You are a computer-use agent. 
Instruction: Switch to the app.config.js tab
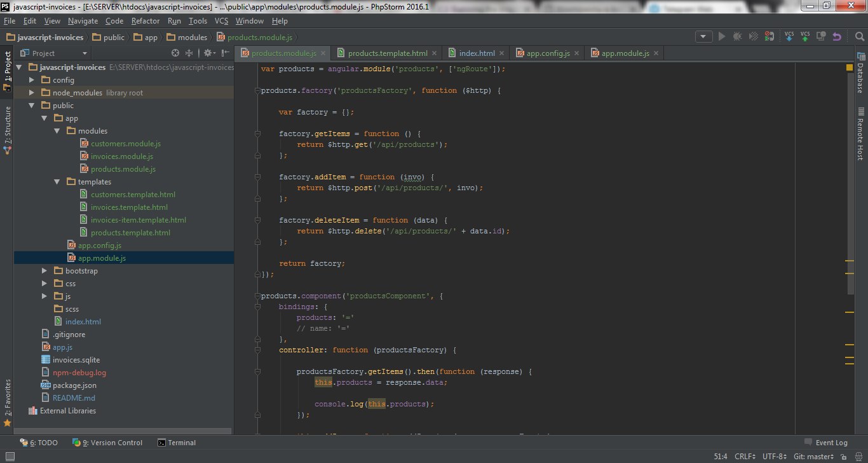(548, 53)
